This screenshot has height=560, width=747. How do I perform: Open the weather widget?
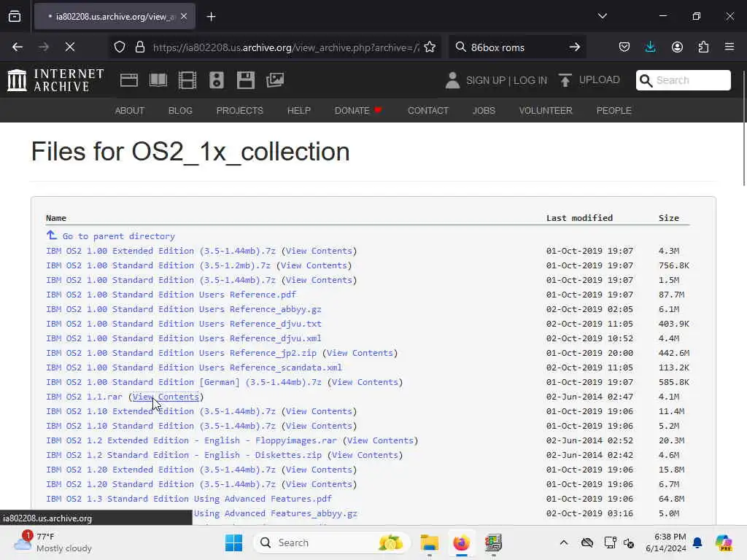pos(53,542)
